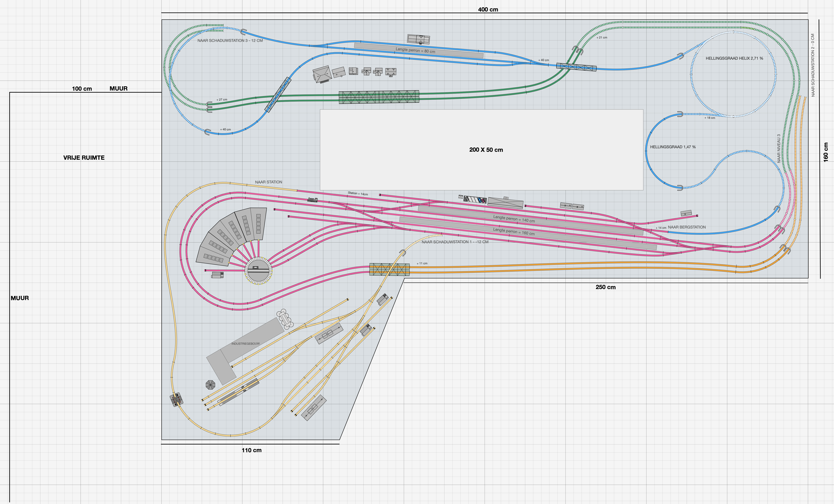This screenshot has width=834, height=504.
Task: Click the small steam locomotive on pink track
Action: 312,200
